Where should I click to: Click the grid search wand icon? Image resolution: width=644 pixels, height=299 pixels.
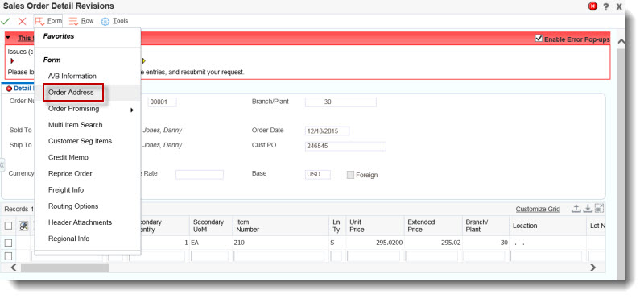point(23,226)
